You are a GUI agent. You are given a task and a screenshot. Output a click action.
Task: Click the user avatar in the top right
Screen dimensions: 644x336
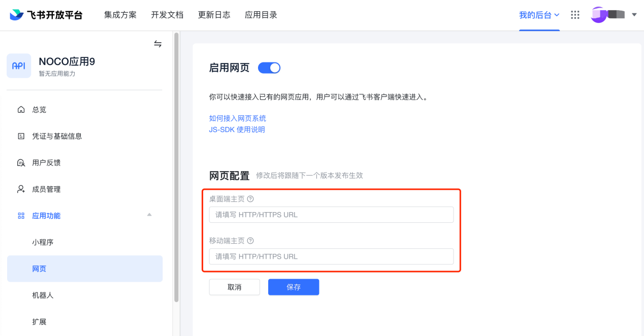(x=599, y=15)
